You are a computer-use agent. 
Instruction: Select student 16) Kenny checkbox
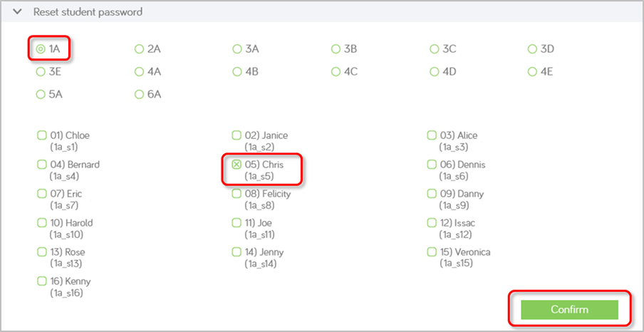(41, 281)
